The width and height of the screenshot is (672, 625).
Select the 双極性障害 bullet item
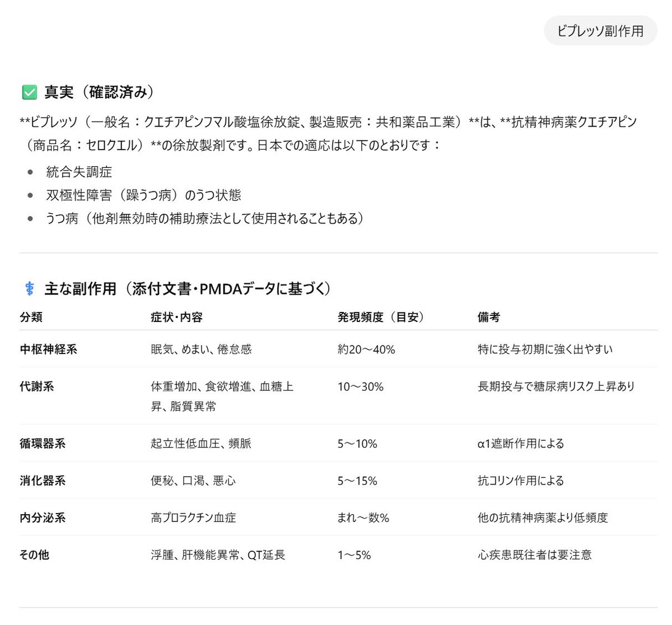pyautogui.click(x=143, y=195)
